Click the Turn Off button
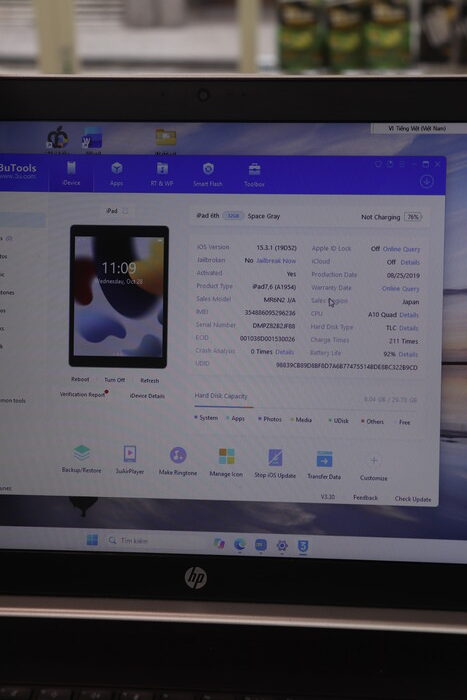This screenshot has height=700, width=467. pos(115,380)
